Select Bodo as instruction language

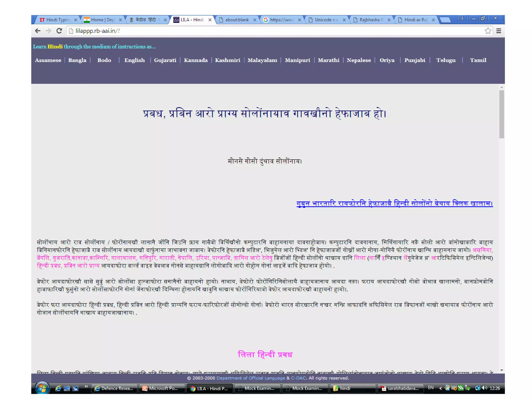point(104,60)
